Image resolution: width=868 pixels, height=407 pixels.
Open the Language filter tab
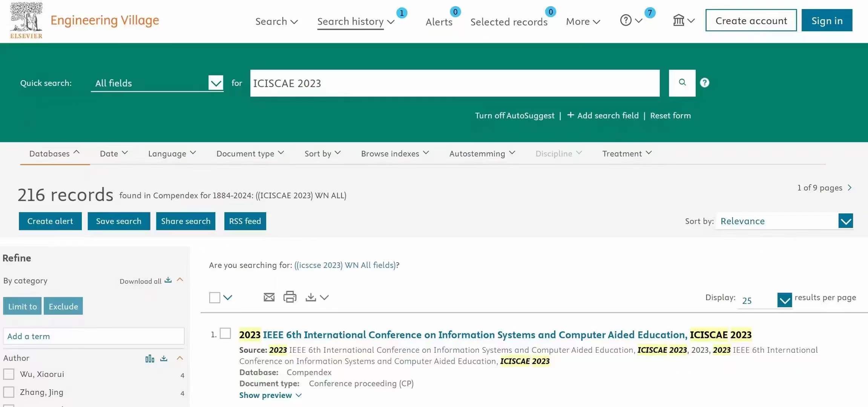pos(172,153)
